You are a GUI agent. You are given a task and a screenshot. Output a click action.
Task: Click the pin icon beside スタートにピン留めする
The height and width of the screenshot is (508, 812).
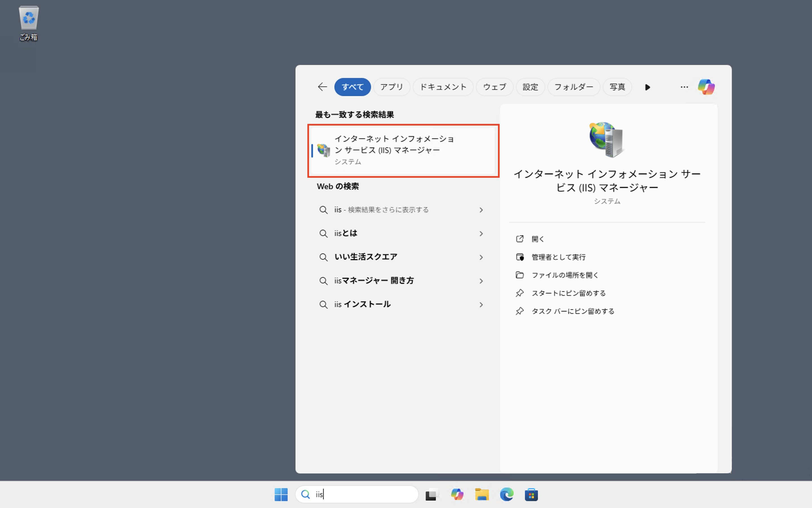(x=520, y=293)
